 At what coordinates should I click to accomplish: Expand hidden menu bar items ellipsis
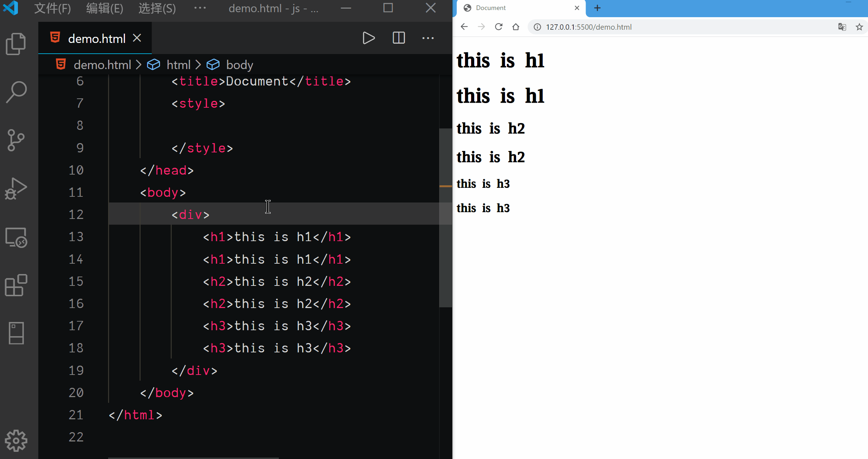point(200,8)
